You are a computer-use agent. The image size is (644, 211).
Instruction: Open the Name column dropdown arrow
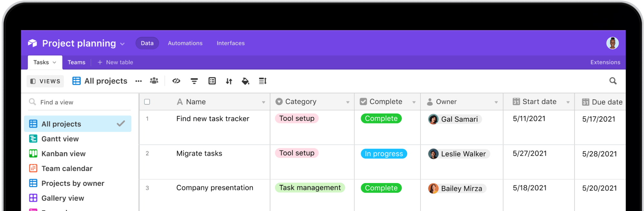point(264,102)
